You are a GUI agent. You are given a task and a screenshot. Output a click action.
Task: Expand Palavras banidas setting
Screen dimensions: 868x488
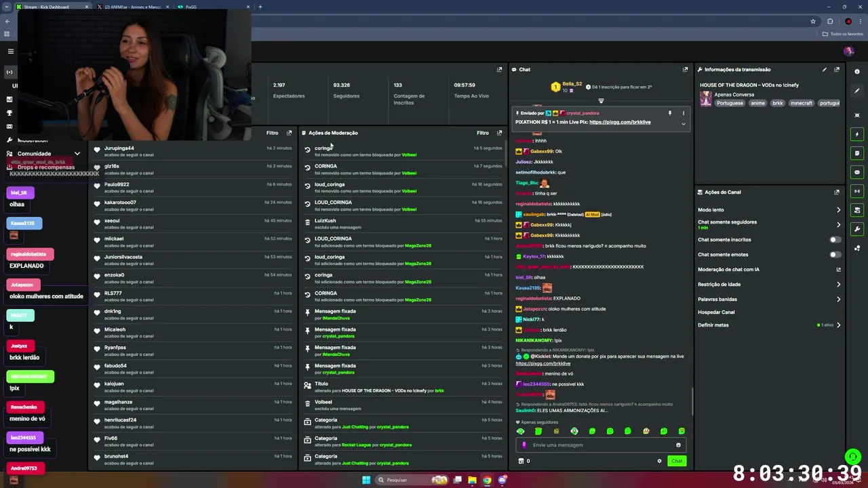coord(769,299)
